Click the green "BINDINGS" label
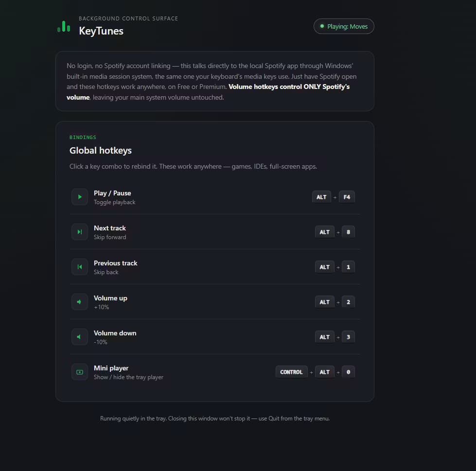Image resolution: width=476 pixels, height=471 pixels. pos(83,137)
